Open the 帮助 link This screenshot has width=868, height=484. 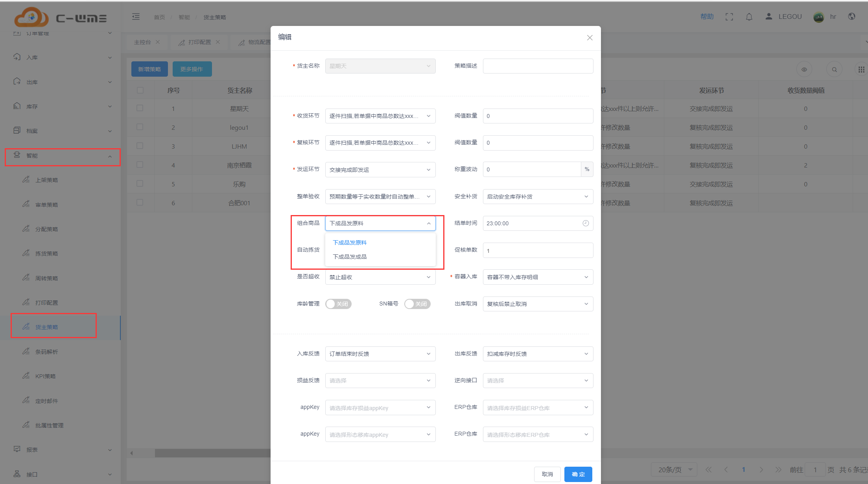coord(707,17)
